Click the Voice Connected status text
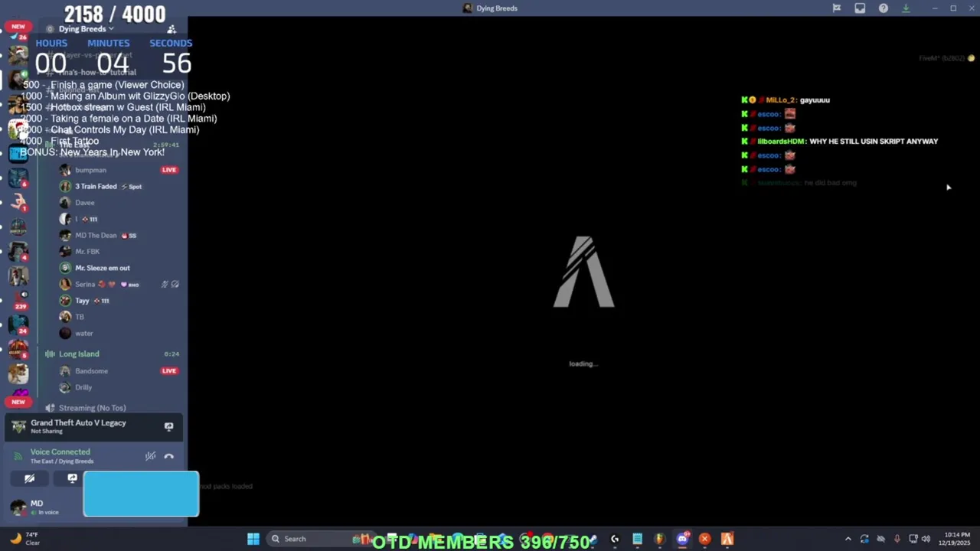Image resolution: width=980 pixels, height=551 pixels. tap(60, 452)
